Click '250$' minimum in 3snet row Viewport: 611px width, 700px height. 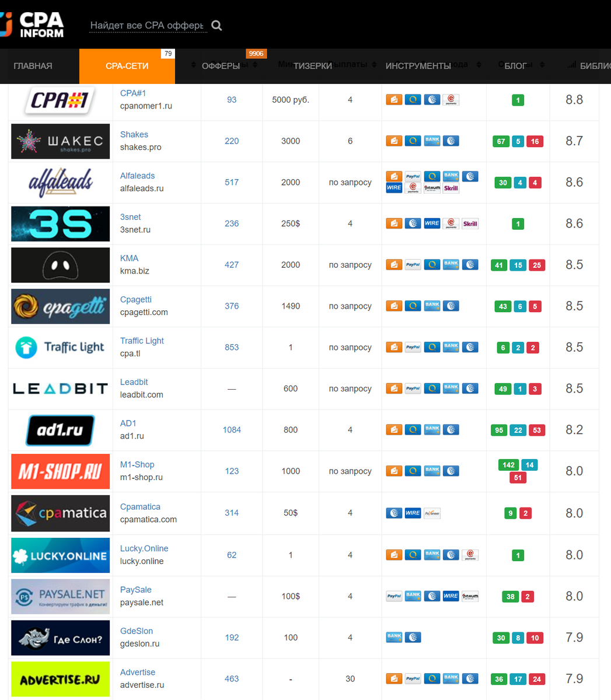point(291,223)
